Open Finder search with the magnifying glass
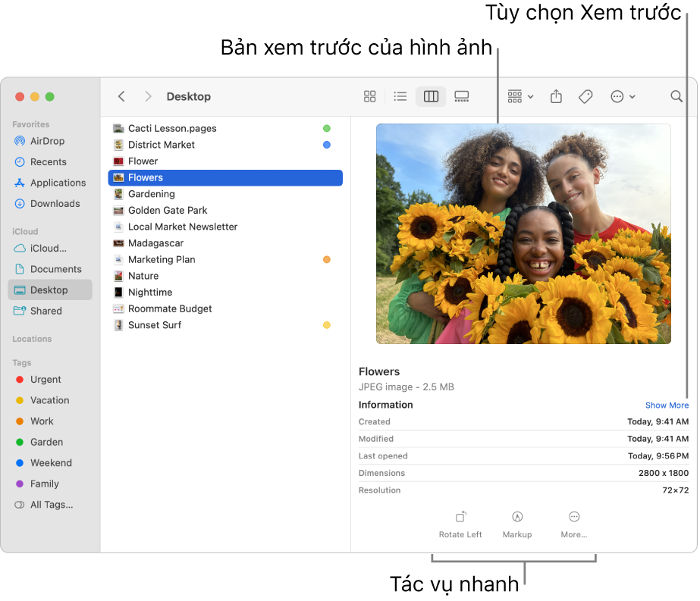700x601 pixels. pos(675,97)
